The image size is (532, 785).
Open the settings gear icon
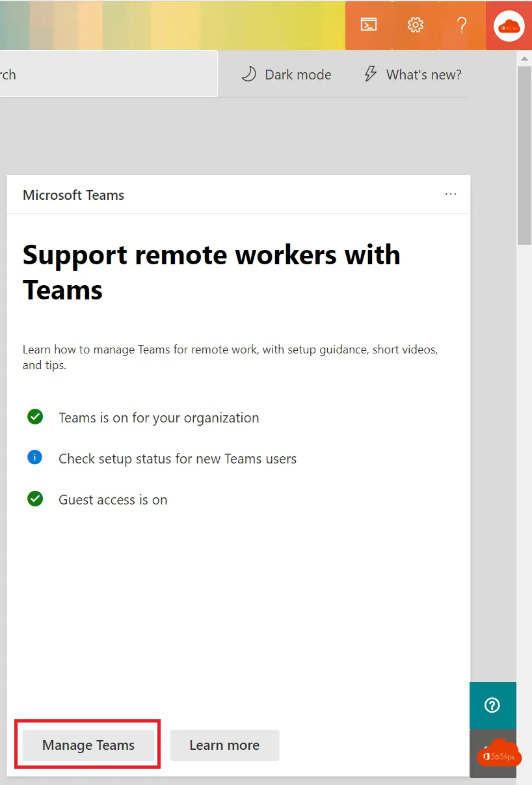[x=415, y=25]
